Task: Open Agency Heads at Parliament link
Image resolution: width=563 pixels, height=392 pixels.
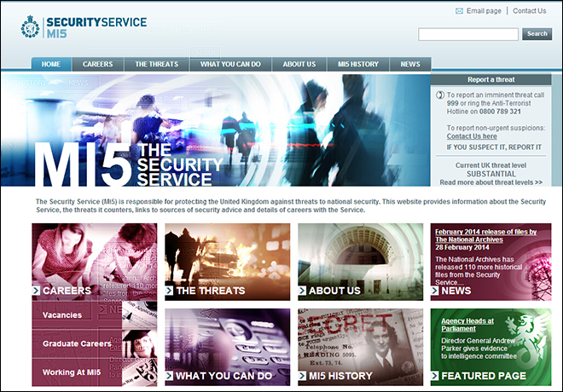Action: click(x=467, y=325)
